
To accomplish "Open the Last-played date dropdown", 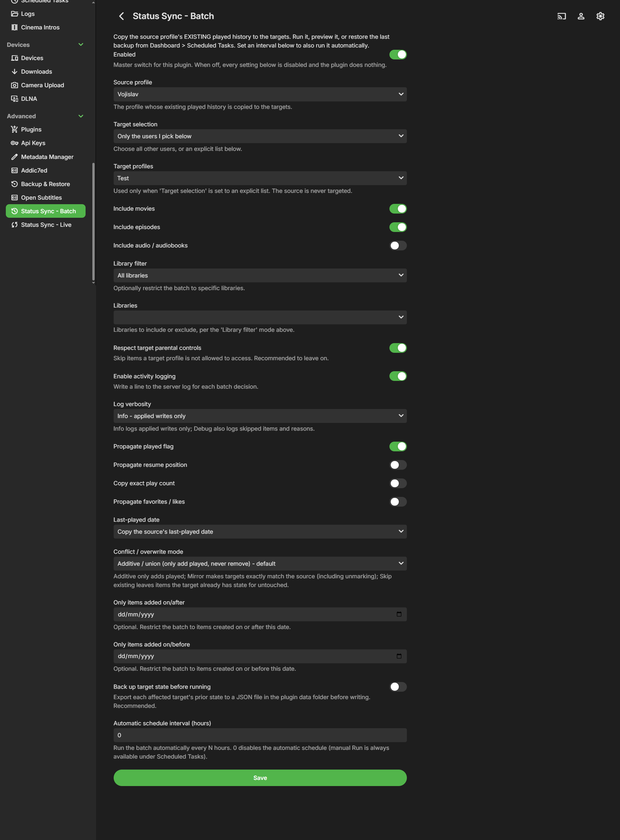I will point(260,532).
